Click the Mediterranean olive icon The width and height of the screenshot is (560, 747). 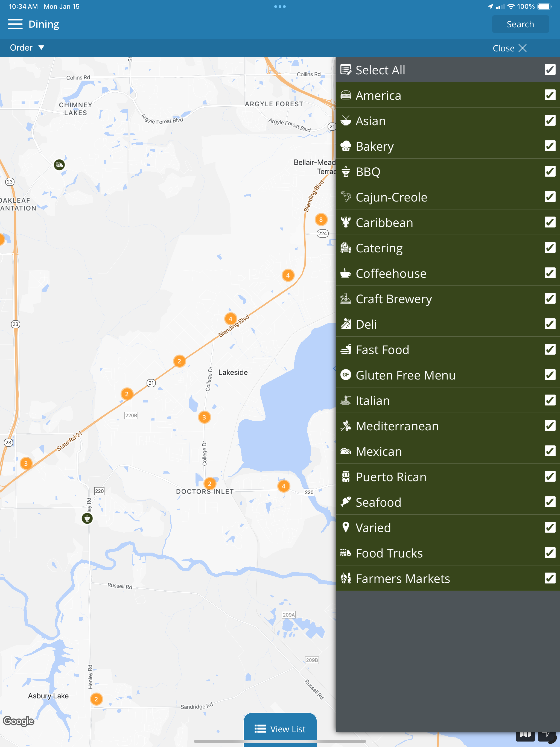[x=346, y=426]
